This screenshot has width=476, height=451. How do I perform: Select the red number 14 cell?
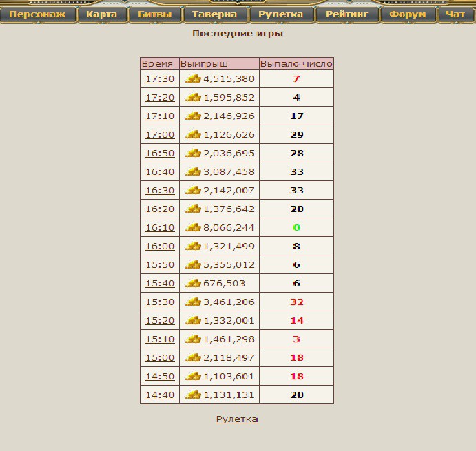pyautogui.click(x=297, y=320)
